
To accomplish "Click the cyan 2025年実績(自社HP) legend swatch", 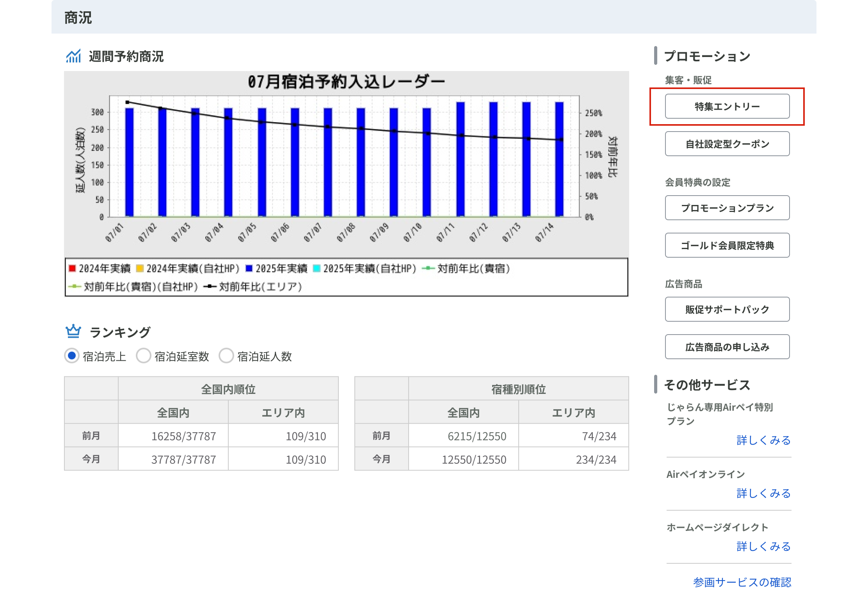I will tap(317, 268).
